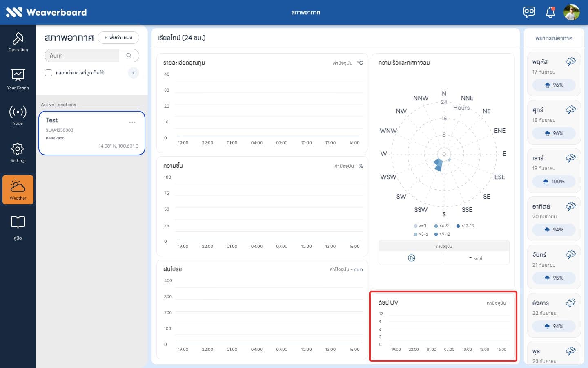Open the Setting page
588x368 pixels.
point(18,153)
